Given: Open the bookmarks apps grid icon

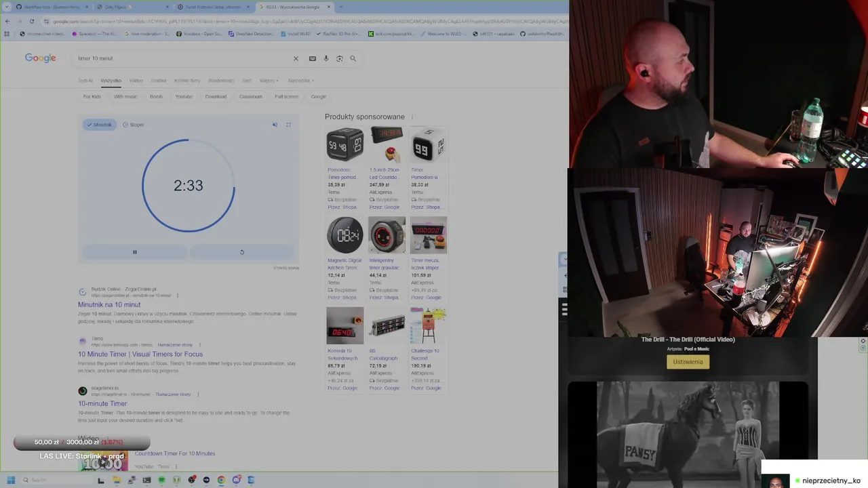Looking at the screenshot, I should click(7, 34).
